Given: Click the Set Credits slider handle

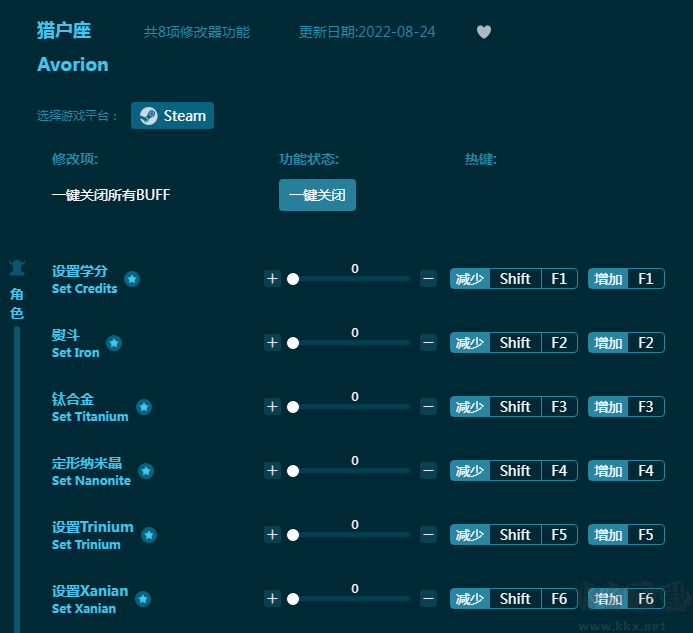Looking at the screenshot, I should [293, 279].
